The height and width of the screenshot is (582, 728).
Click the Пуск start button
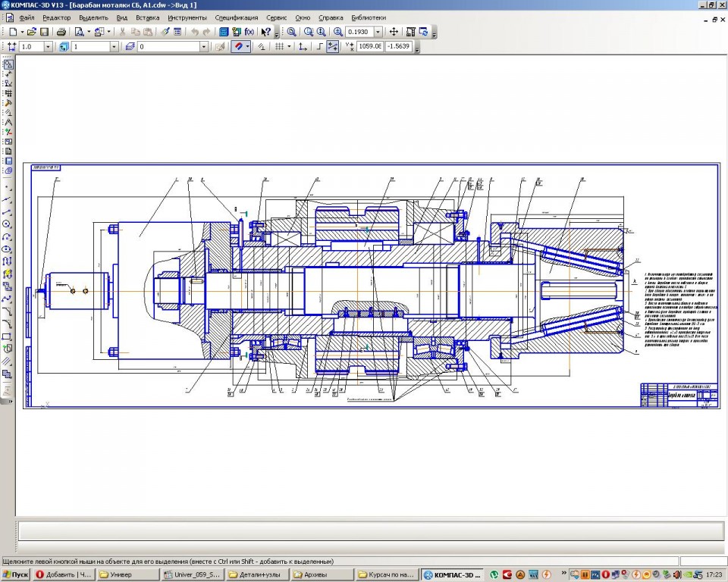(15, 574)
